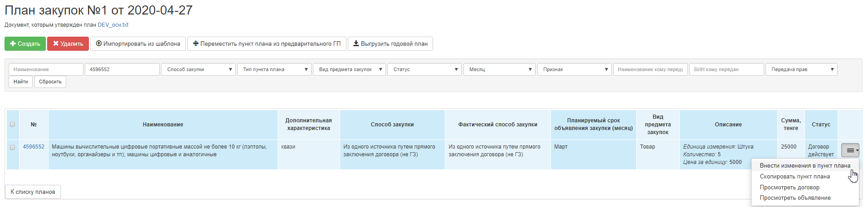Open the Статус filter dropdown
Viewport: 868px width, 207px height.
click(424, 69)
